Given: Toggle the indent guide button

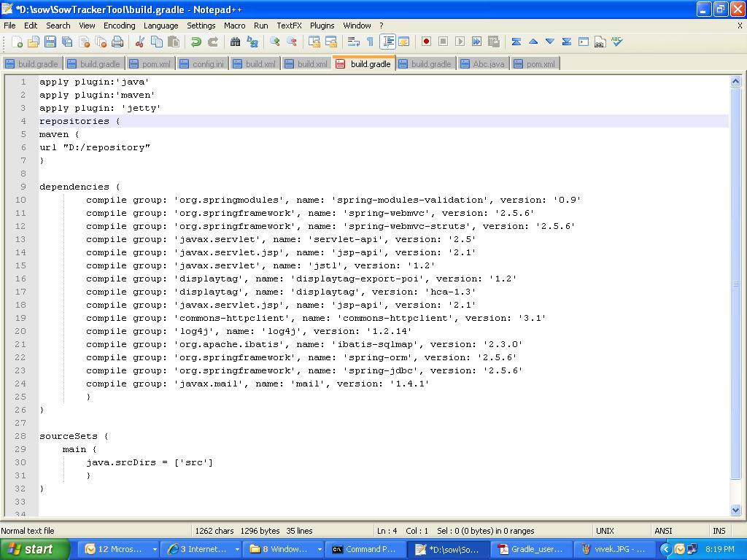Looking at the screenshot, I should click(388, 42).
